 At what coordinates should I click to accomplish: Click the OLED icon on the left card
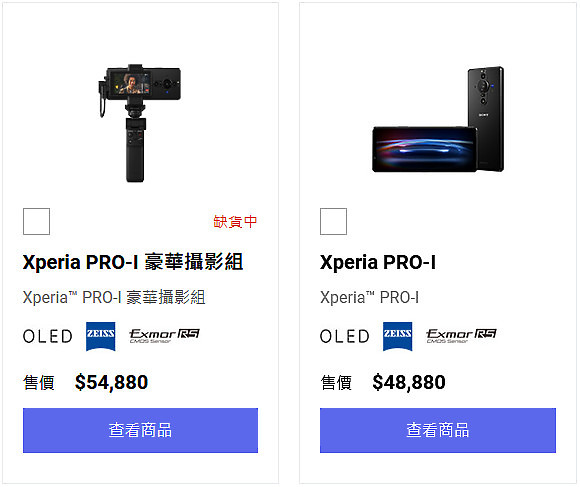pyautogui.click(x=48, y=336)
